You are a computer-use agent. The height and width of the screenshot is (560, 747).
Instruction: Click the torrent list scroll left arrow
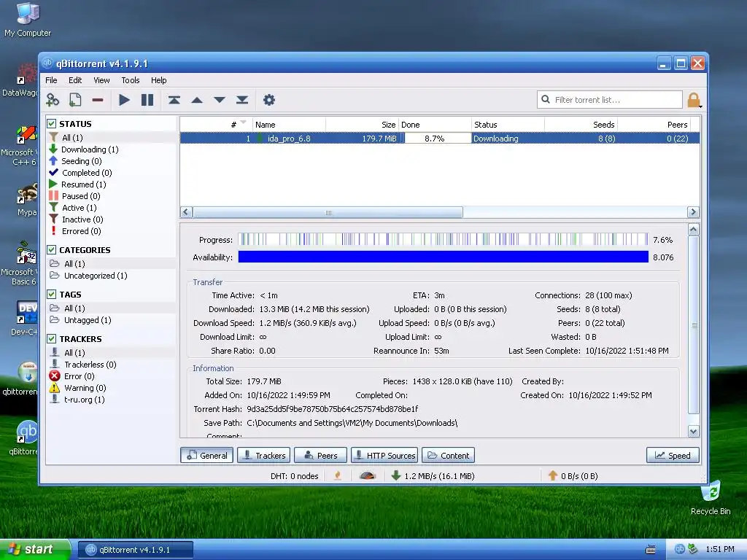[x=186, y=212]
